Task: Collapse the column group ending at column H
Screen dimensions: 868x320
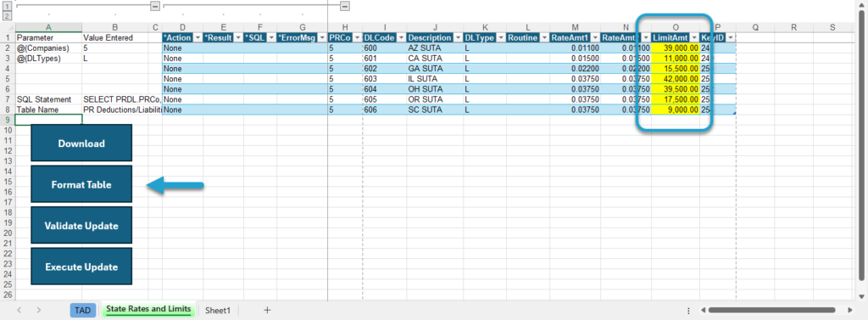Action: coord(344,6)
